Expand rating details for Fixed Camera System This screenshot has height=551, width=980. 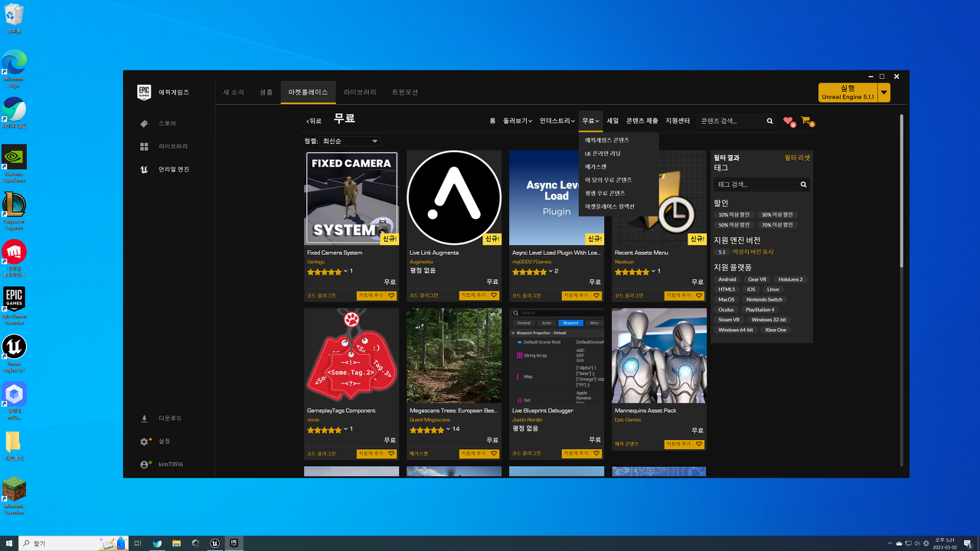346,271
